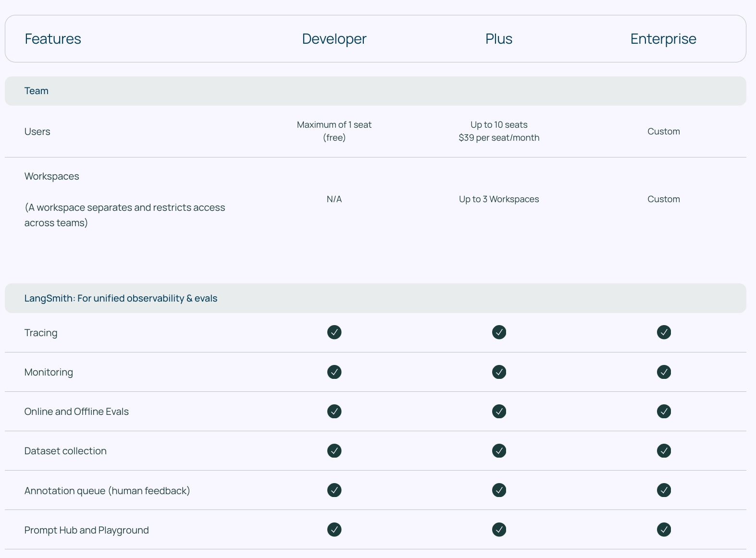This screenshot has height=558, width=756.
Task: Click the workspace description text in parentheses
Action: tap(124, 215)
